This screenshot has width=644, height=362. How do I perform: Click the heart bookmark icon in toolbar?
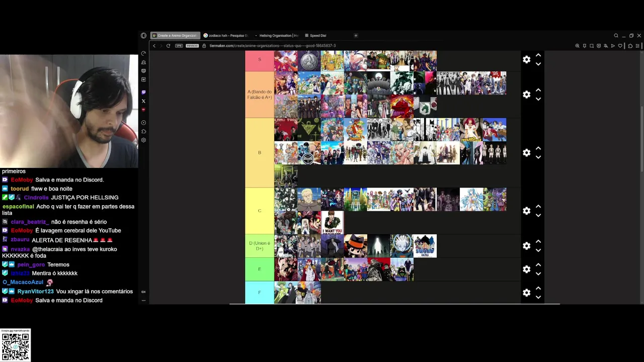click(x=620, y=46)
